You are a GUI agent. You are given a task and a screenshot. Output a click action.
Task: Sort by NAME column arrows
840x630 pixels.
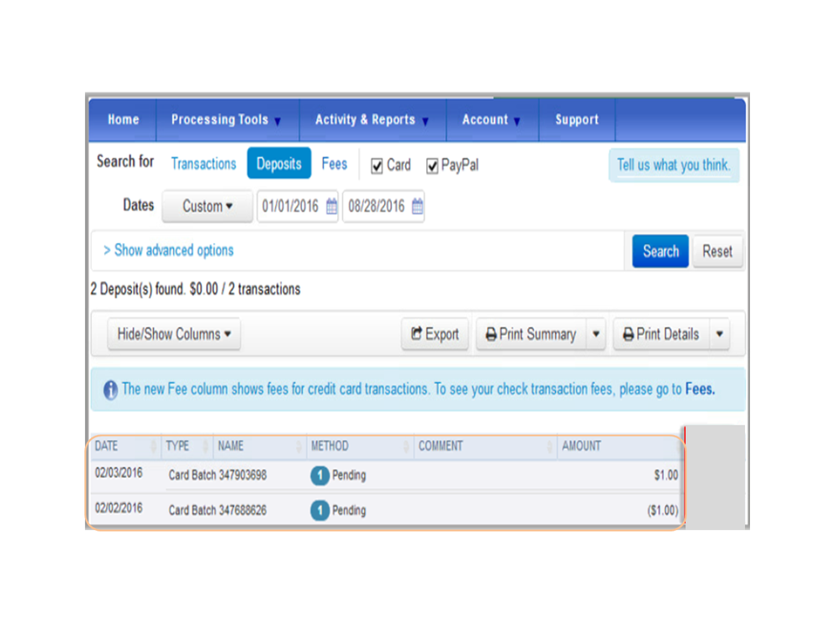298,446
